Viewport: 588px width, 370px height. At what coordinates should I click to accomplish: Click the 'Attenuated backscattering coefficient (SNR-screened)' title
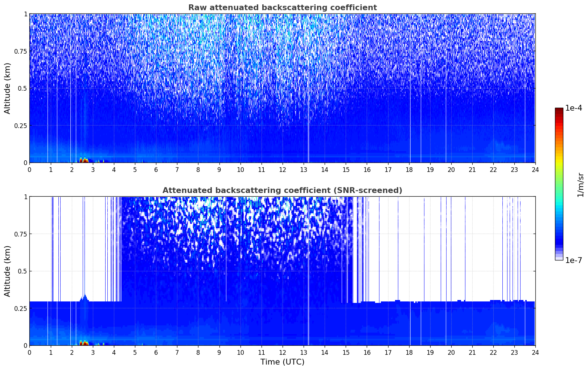click(282, 190)
